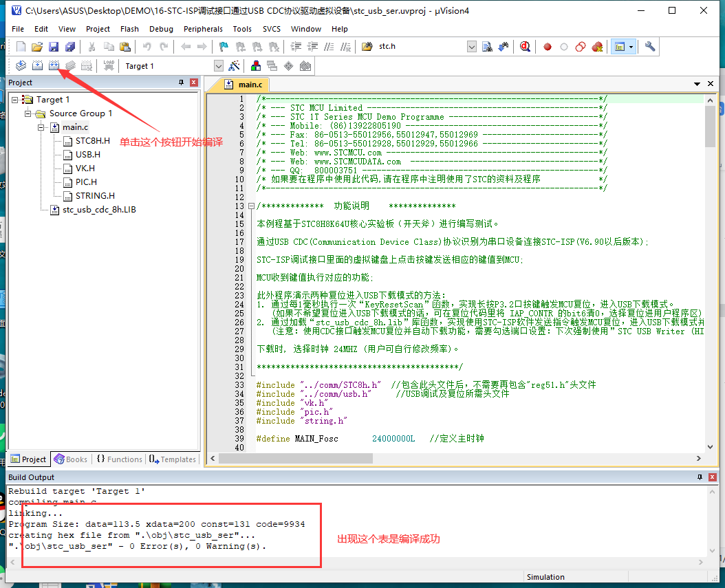Navigate forwards with right arrow icon
Image resolution: width=725 pixels, height=588 pixels.
202,47
